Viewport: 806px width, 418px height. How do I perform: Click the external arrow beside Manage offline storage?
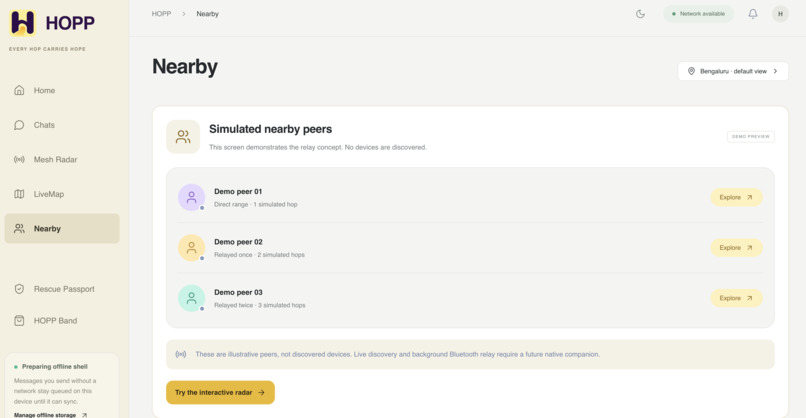click(x=84, y=415)
